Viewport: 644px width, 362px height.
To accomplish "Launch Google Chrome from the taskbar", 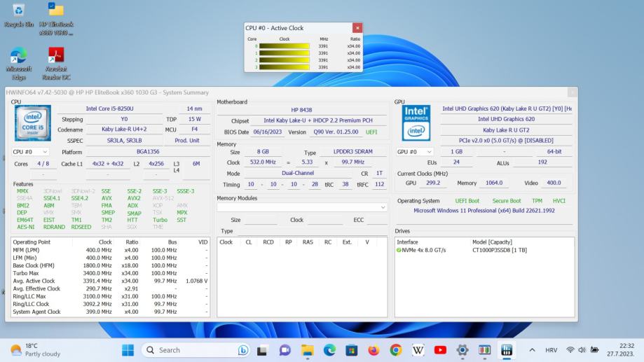I will coord(396,350).
